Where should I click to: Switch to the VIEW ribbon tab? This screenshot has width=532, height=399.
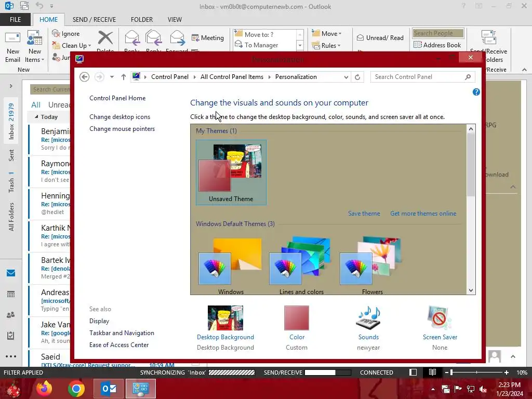tap(175, 19)
